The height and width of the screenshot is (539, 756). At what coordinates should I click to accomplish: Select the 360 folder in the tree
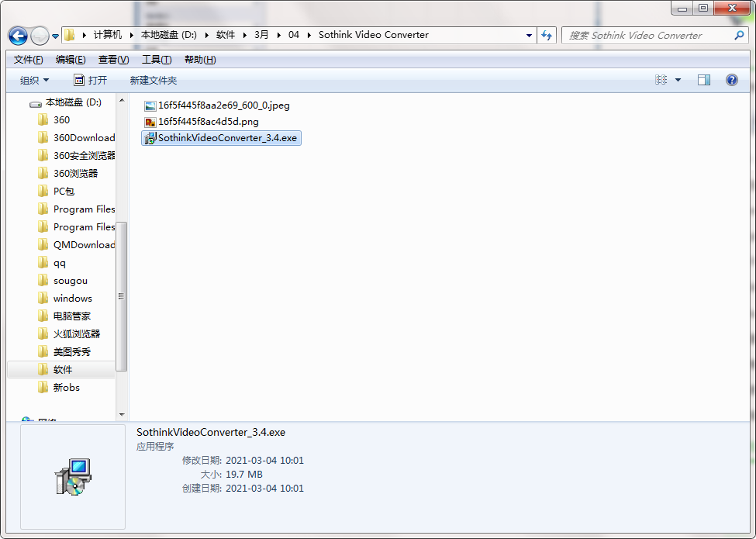[61, 120]
